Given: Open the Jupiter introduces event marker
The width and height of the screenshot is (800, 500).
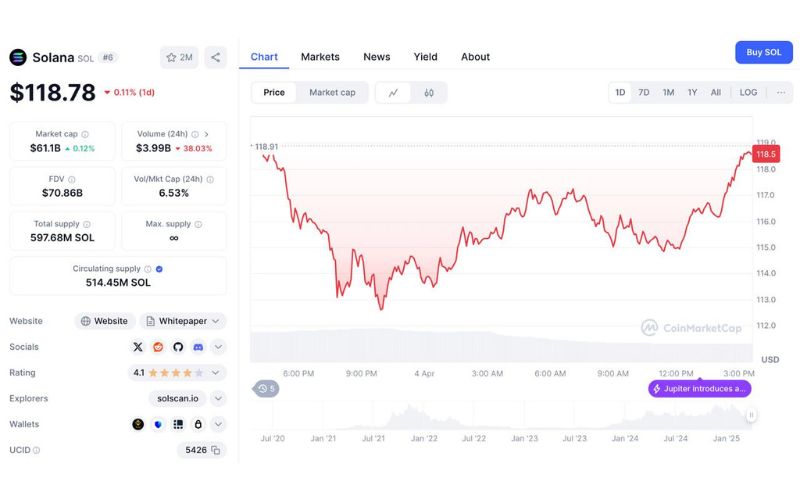Looking at the screenshot, I should click(699, 389).
